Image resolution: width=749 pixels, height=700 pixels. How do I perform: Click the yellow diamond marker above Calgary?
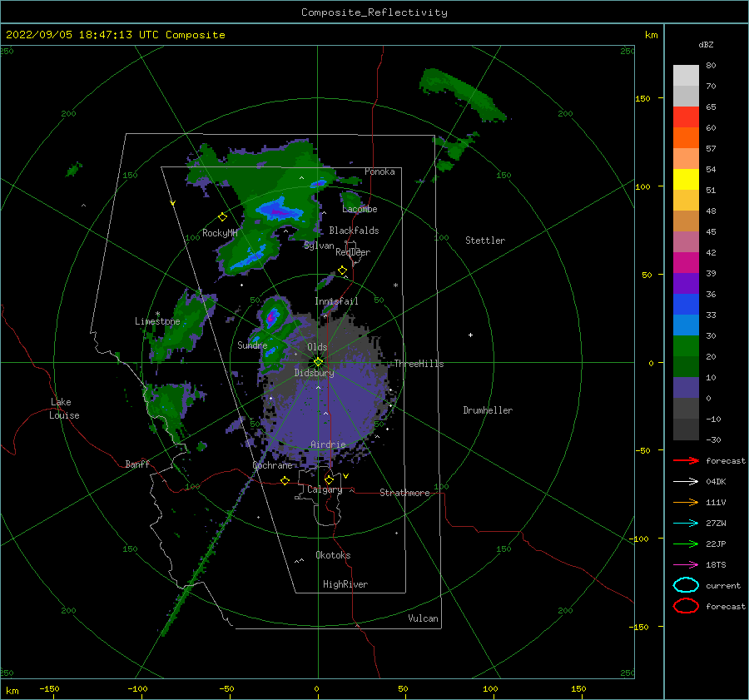tap(329, 479)
